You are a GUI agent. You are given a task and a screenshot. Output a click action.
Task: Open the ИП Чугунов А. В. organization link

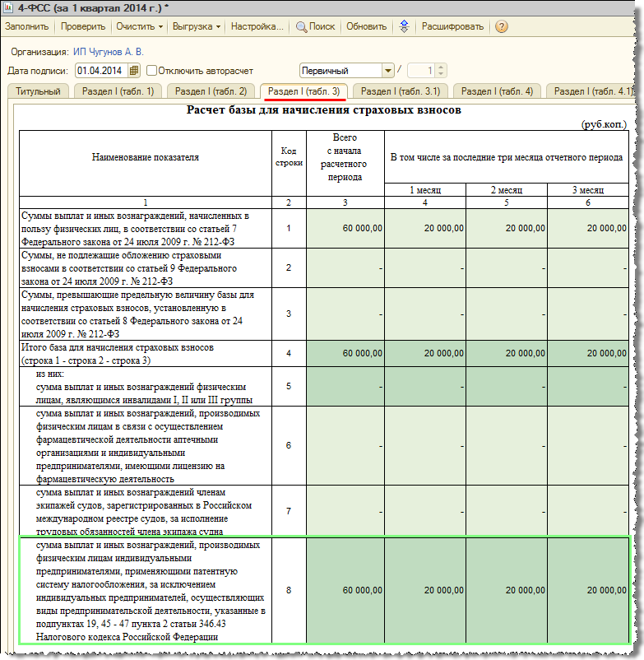click(108, 51)
